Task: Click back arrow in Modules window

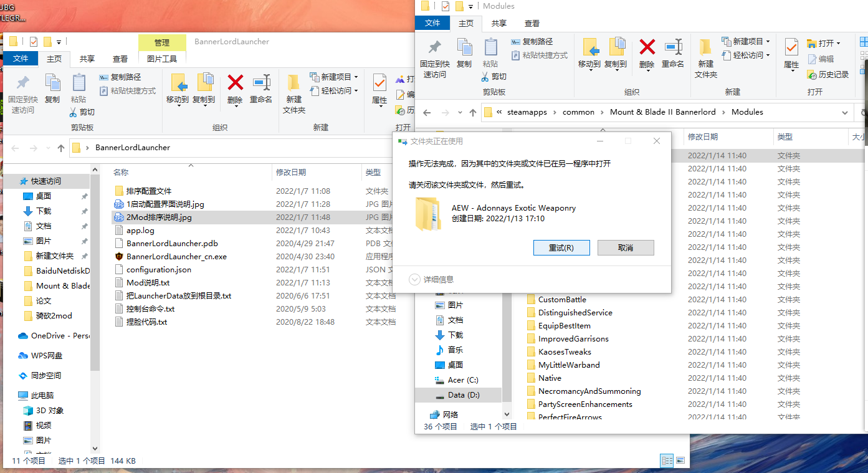Action: [427, 113]
